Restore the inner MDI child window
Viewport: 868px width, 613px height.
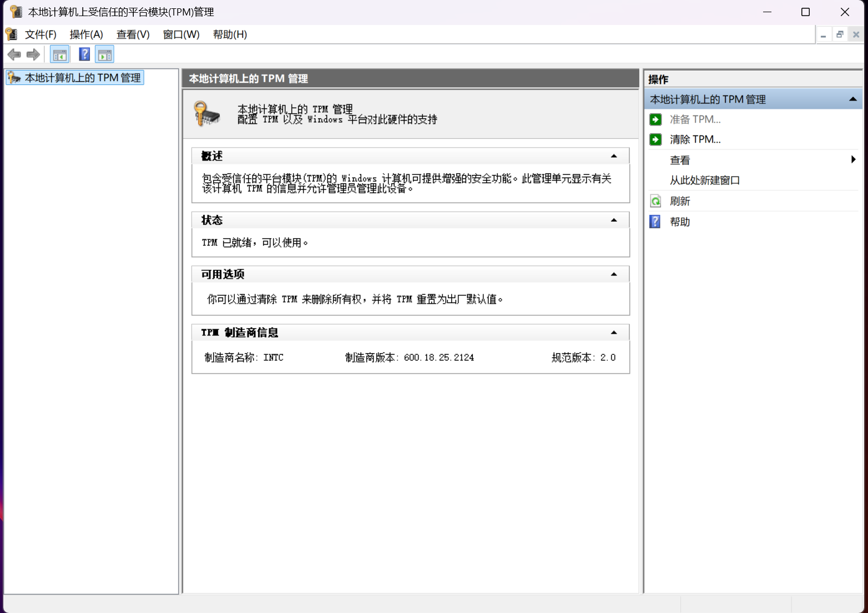[840, 35]
